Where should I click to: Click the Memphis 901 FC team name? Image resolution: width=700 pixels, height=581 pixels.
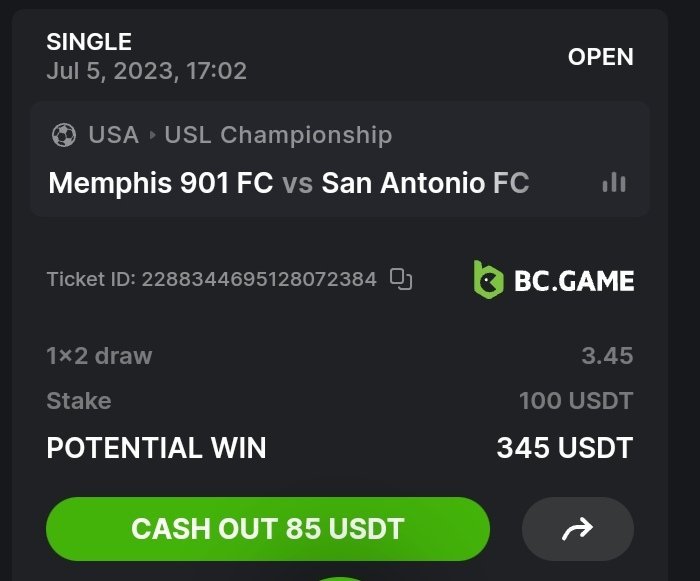click(160, 184)
